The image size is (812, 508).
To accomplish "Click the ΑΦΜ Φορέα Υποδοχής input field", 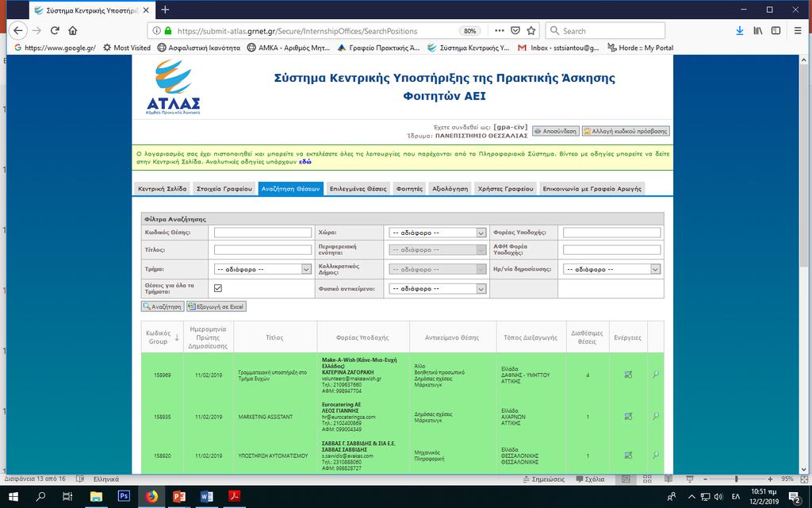I will point(611,250).
